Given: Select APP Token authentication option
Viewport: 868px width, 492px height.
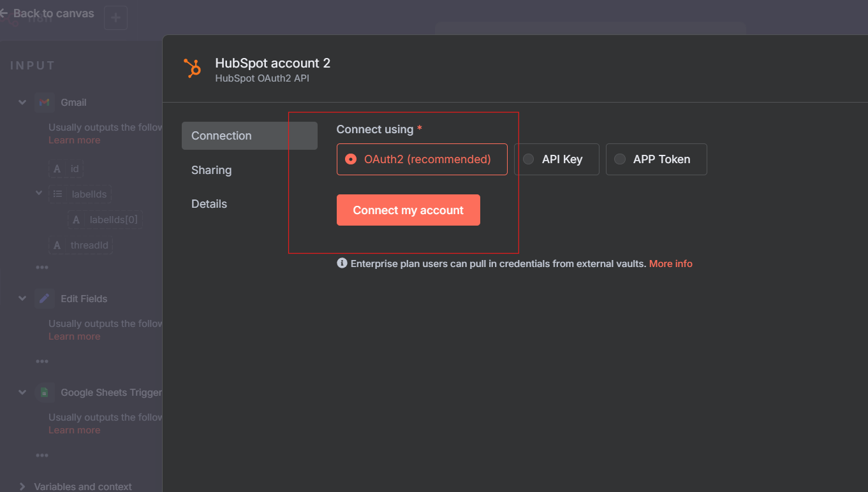Looking at the screenshot, I should [656, 159].
